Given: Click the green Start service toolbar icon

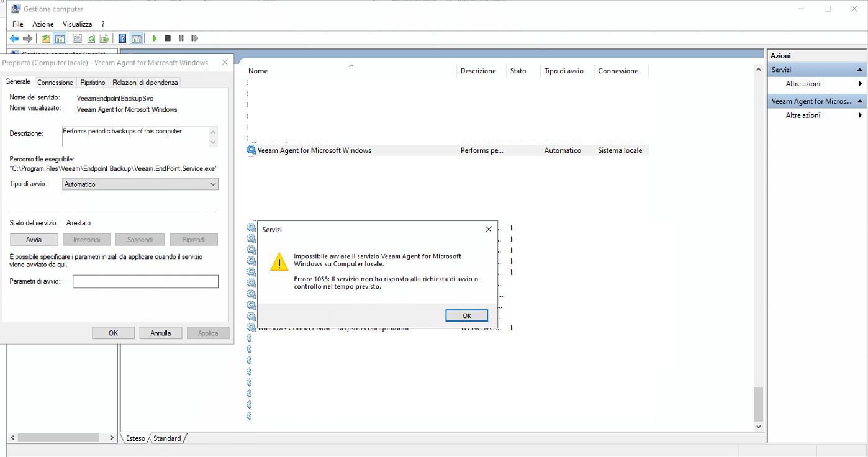Looking at the screenshot, I should (x=155, y=38).
